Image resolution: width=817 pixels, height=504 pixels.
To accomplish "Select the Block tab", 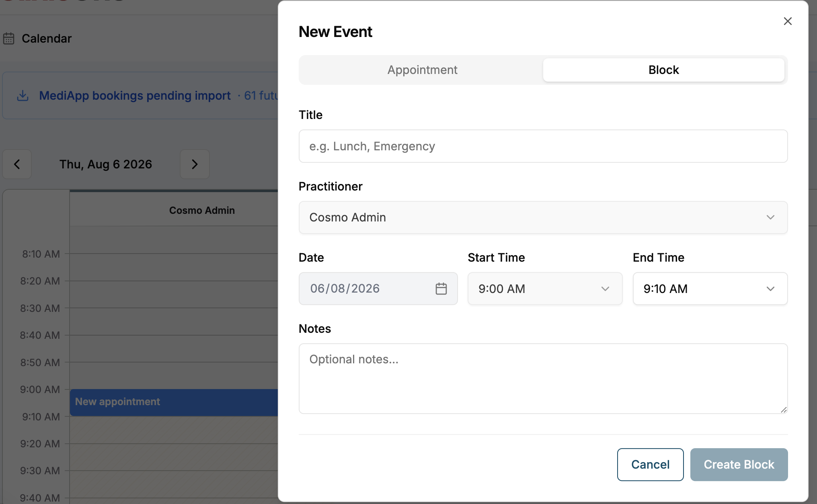I will pos(663,70).
